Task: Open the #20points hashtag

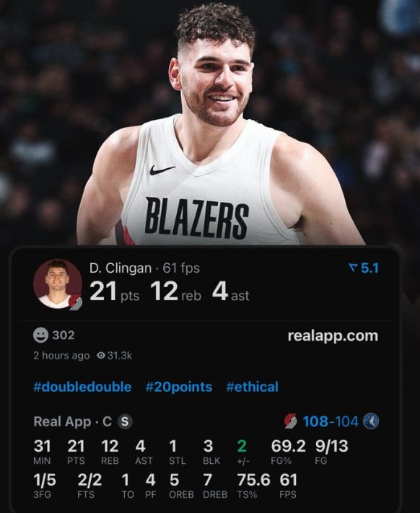Action: (x=178, y=387)
